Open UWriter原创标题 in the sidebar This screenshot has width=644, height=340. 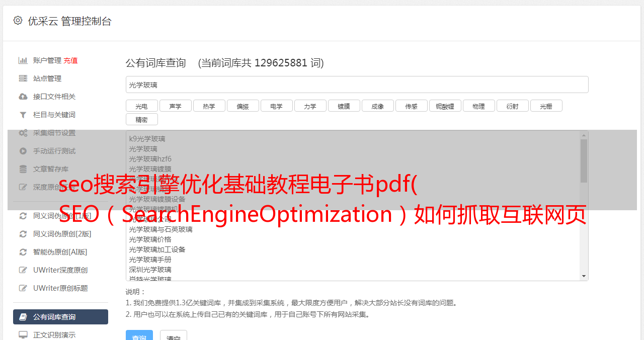click(x=60, y=288)
